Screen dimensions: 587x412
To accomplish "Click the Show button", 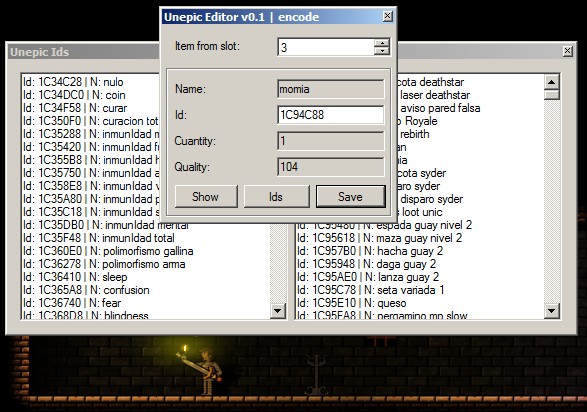I will 206,196.
